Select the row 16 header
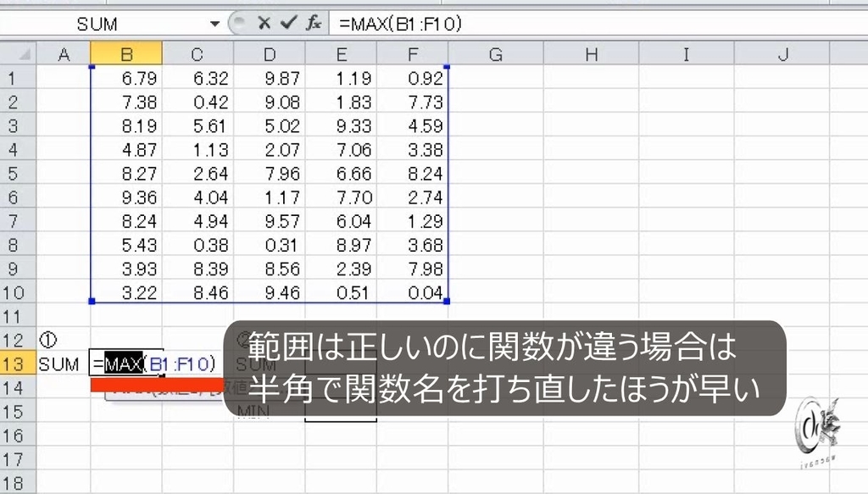 click(x=19, y=436)
